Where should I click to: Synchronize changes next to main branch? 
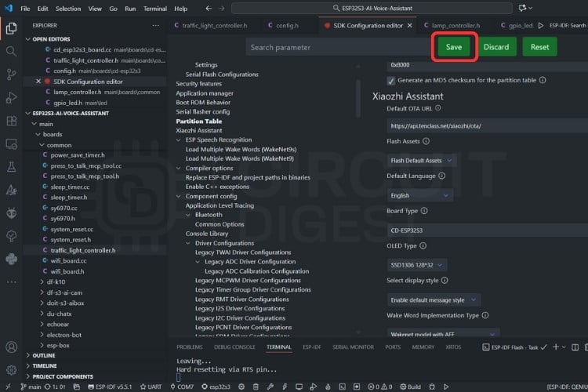55,387
